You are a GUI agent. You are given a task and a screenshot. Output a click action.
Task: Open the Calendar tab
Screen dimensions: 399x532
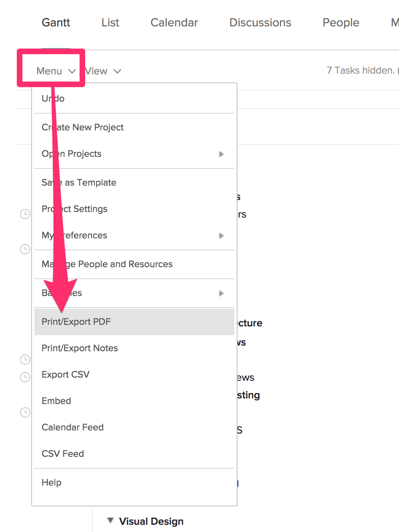(174, 22)
